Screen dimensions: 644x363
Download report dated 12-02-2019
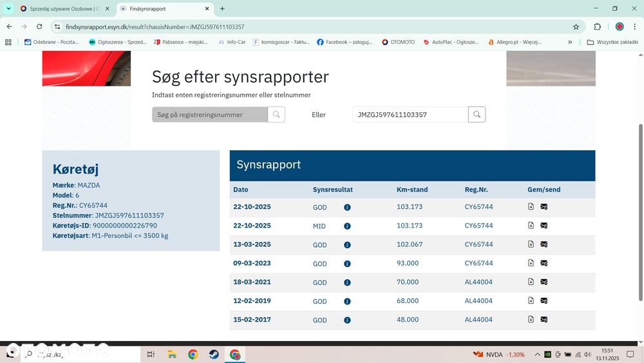(x=531, y=300)
